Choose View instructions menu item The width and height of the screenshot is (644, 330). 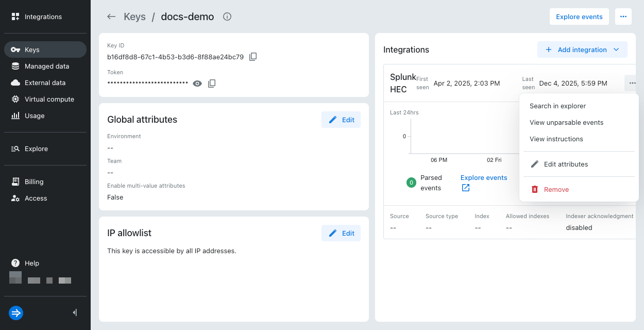point(579,139)
